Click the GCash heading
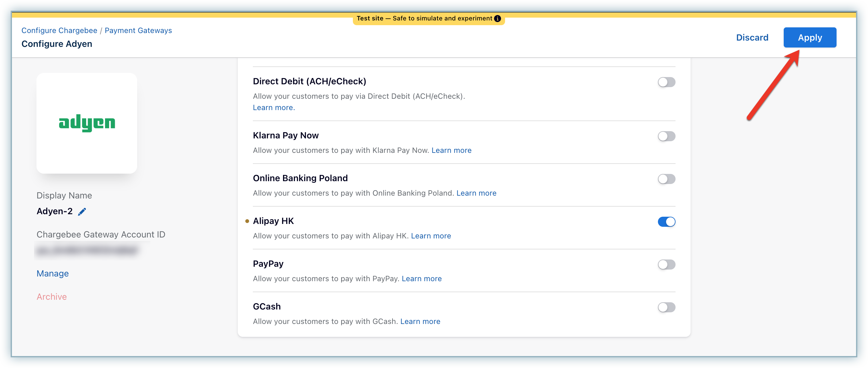Screen dimensions: 868x368 (x=267, y=307)
